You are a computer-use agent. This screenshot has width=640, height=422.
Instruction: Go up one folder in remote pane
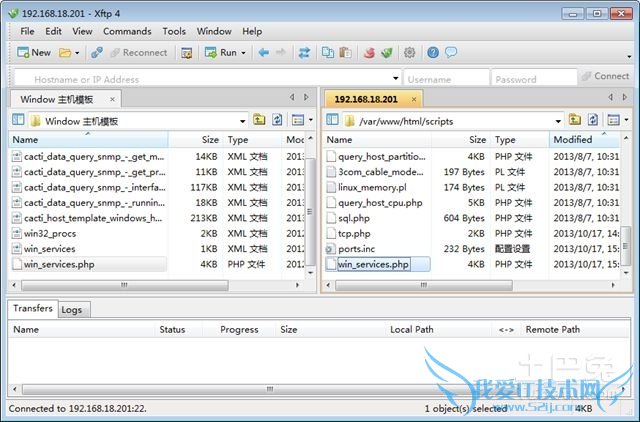(575, 120)
